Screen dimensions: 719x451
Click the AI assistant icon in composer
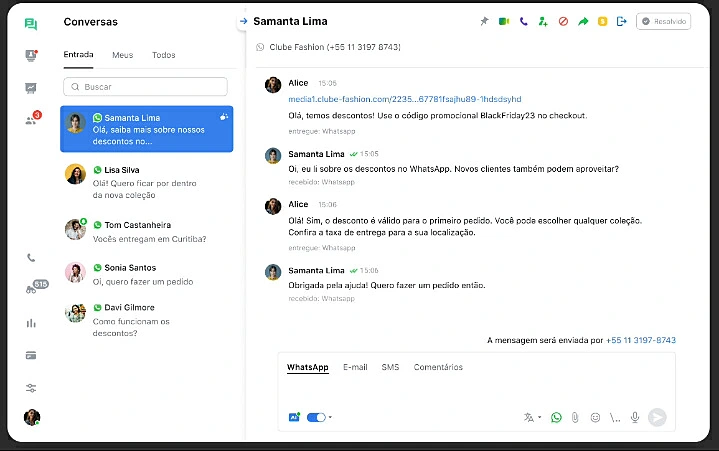(294, 417)
